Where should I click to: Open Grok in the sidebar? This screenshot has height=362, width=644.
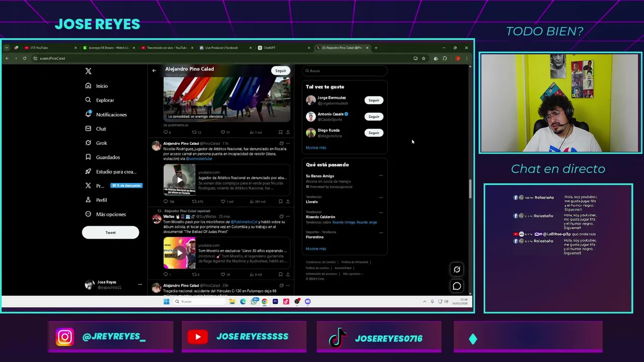(x=96, y=143)
